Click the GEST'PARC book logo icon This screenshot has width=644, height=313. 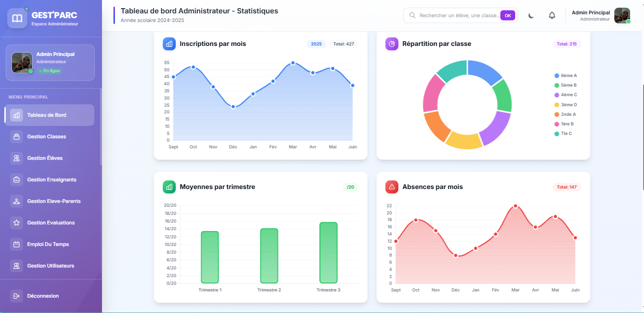pos(17,18)
